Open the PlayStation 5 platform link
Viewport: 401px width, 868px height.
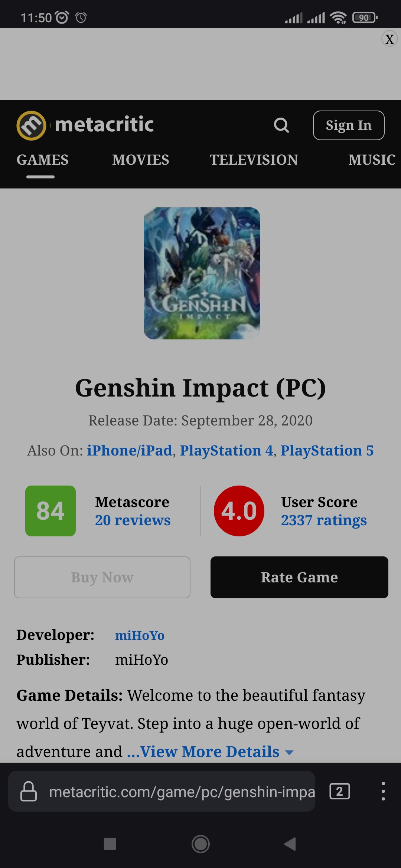(327, 451)
